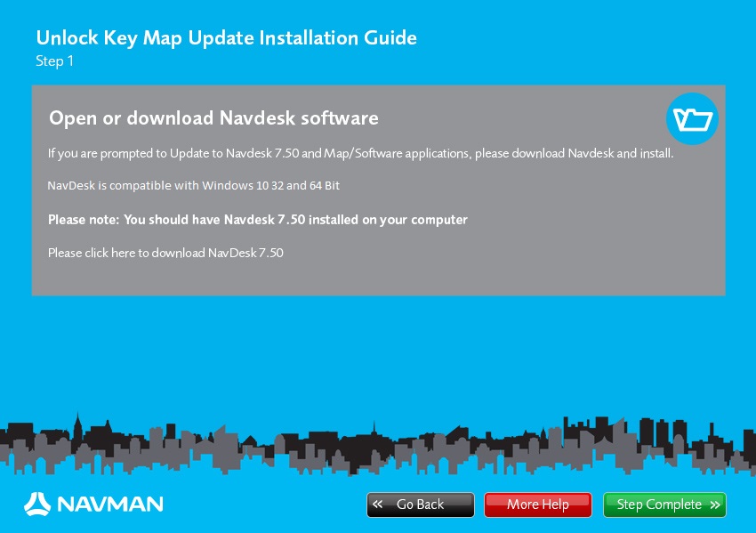The width and height of the screenshot is (756, 533).
Task: Follow the 'click here to download NavDesk 7.50' link
Action: point(165,253)
